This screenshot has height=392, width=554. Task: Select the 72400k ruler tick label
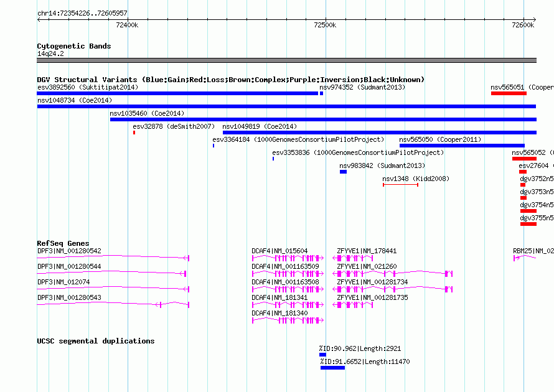(x=127, y=25)
